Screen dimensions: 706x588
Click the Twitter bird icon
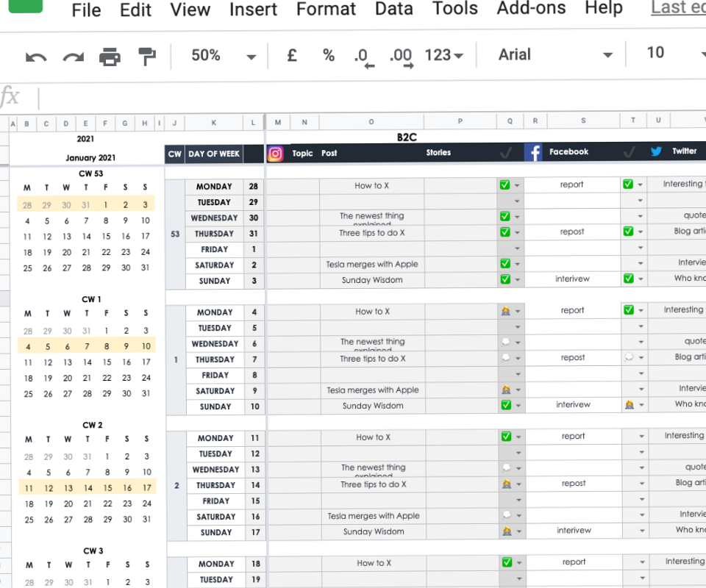point(655,151)
